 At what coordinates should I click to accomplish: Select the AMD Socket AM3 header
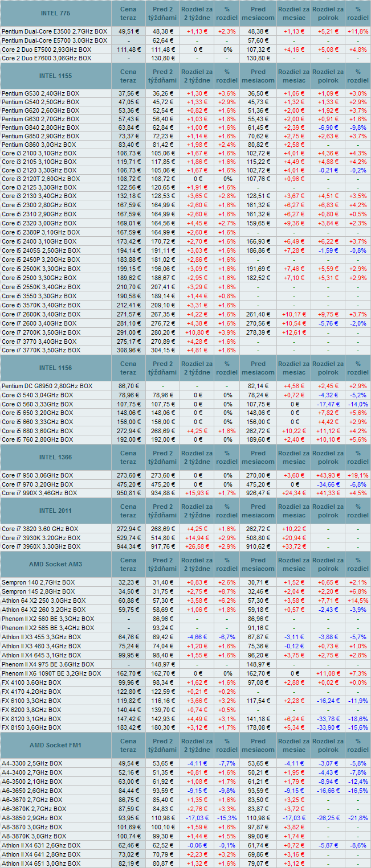pos(56,564)
